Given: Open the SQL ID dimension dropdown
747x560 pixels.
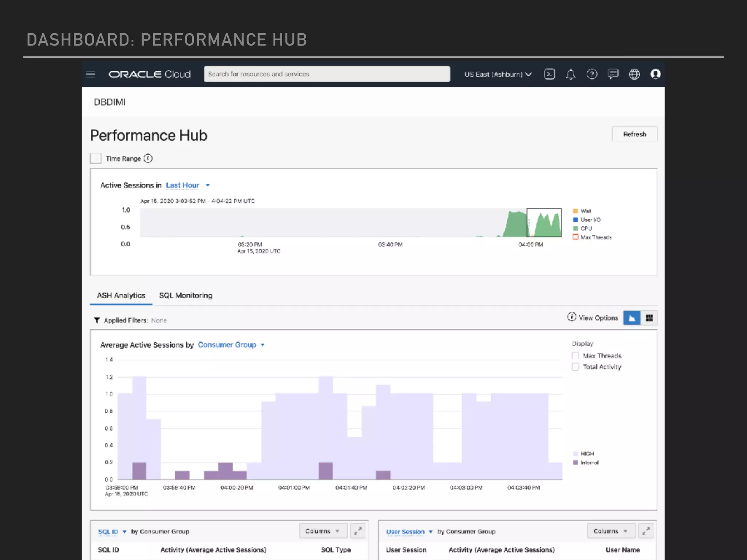Looking at the screenshot, I should coord(112,532).
